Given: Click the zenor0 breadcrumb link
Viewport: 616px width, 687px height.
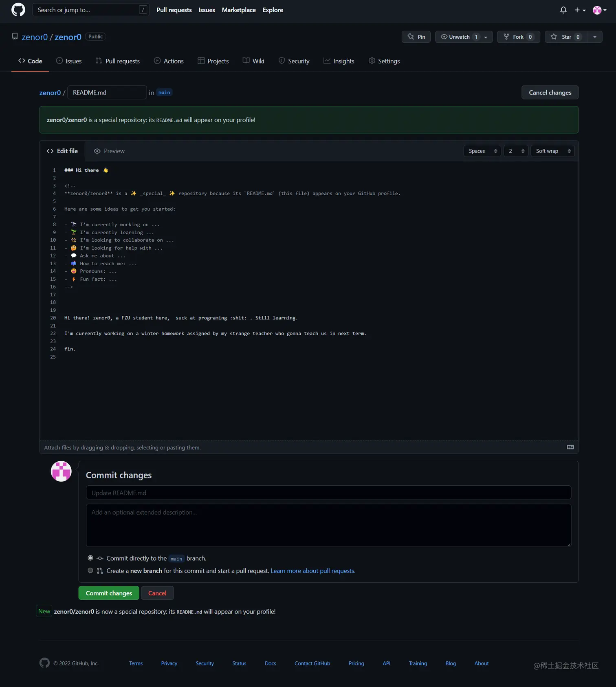Looking at the screenshot, I should click(x=50, y=92).
